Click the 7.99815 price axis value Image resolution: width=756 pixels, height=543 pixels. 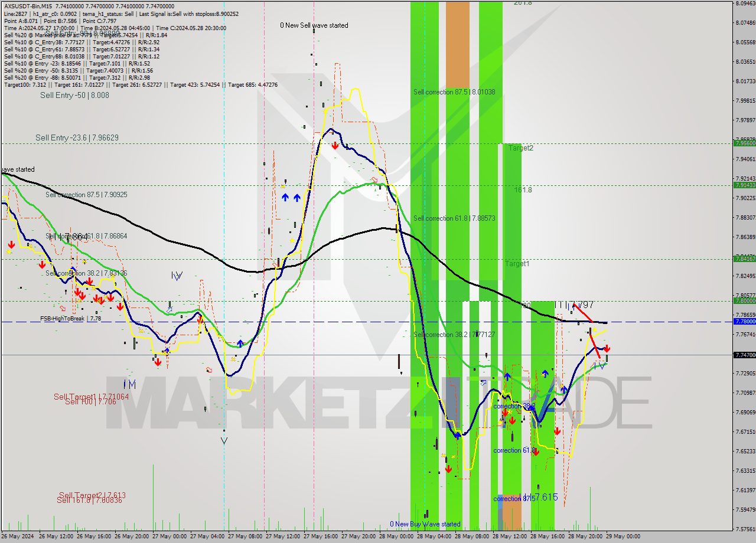click(745, 100)
